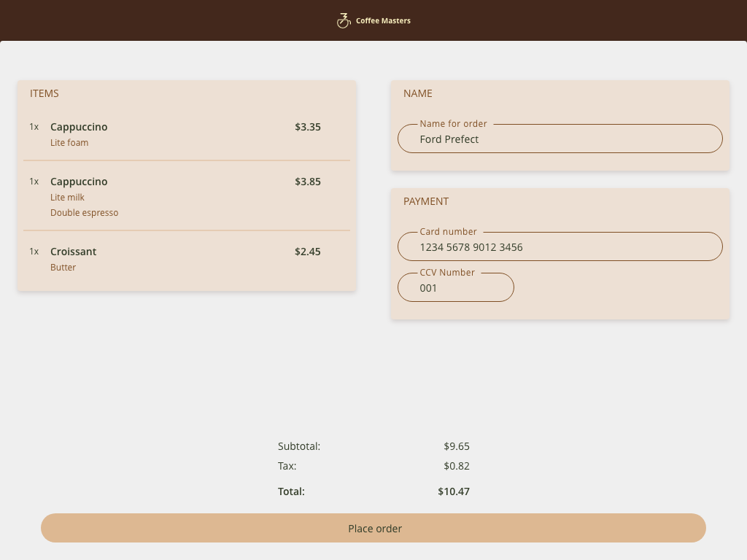
Task: Click the Coffee Masters cup logo icon
Action: point(344,20)
